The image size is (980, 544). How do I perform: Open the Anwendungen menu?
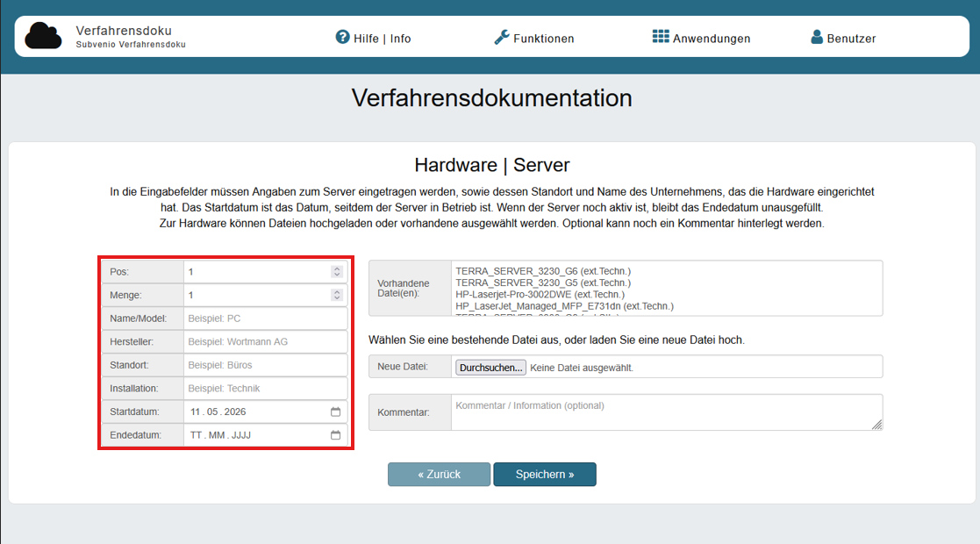click(x=701, y=38)
